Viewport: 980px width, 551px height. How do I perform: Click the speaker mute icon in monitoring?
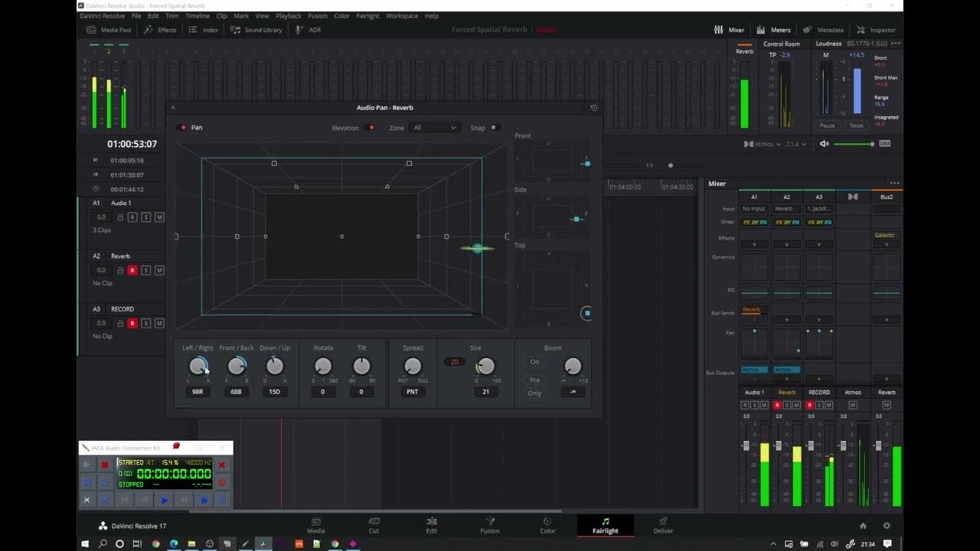click(824, 144)
